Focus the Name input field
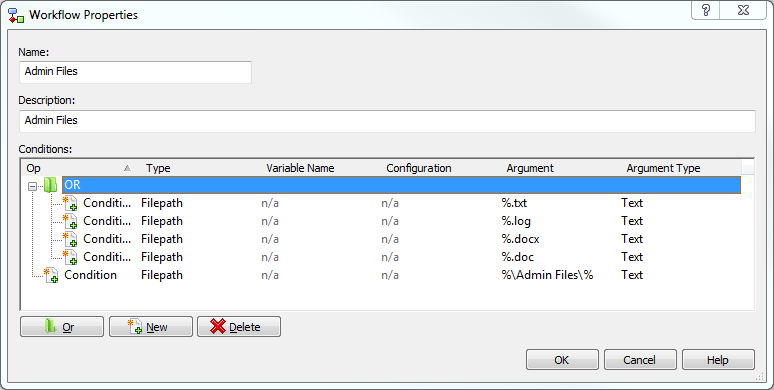The width and height of the screenshot is (774, 390). pos(135,72)
